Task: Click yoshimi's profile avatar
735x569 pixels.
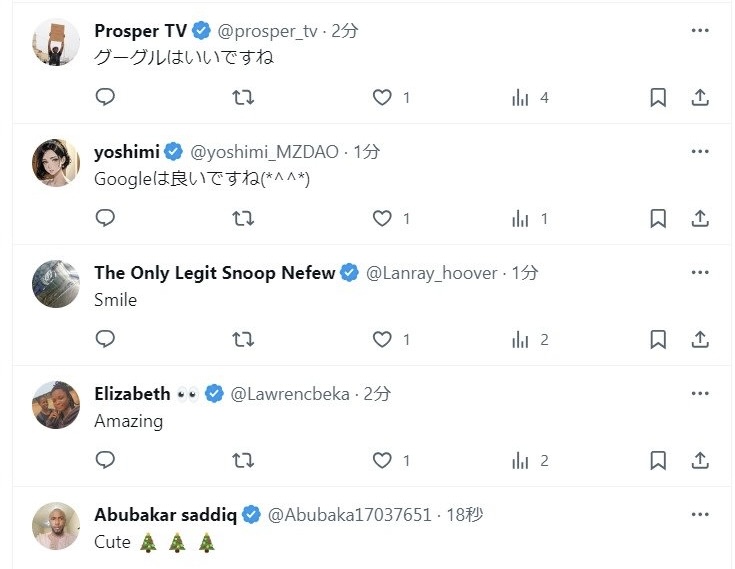Action: coord(56,163)
